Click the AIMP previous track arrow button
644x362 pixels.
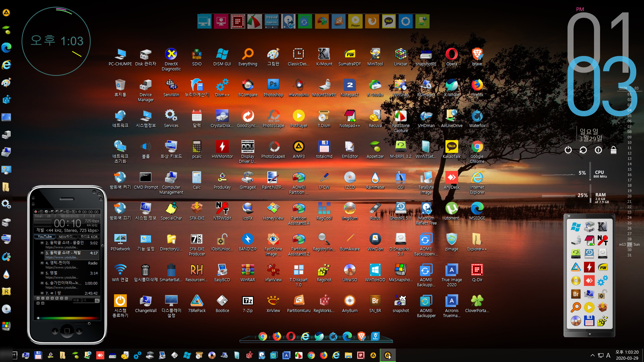click(55, 331)
